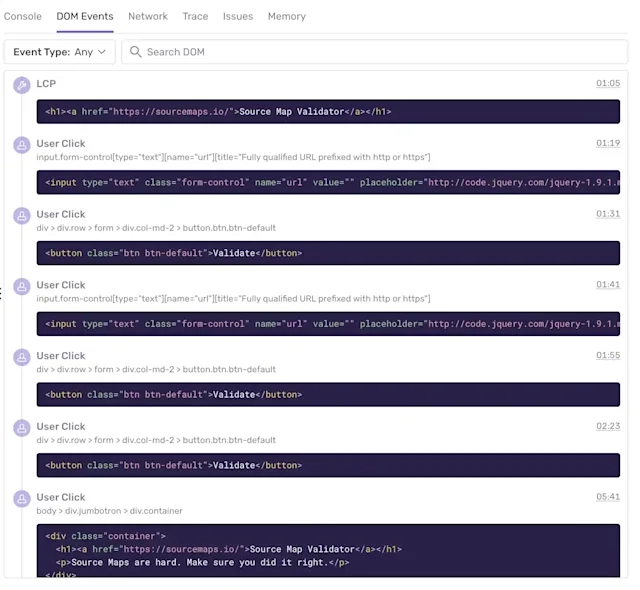The height and width of the screenshot is (590, 640).
Task: Click user icon for 01:19 click event
Action: pos(22,145)
